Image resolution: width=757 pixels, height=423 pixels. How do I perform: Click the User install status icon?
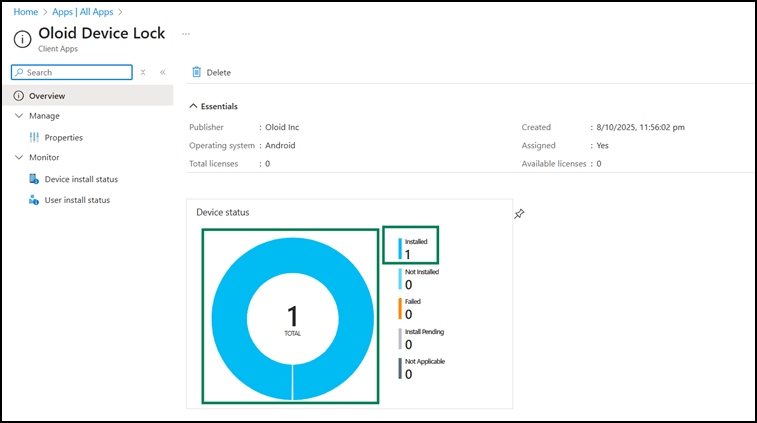click(x=34, y=200)
